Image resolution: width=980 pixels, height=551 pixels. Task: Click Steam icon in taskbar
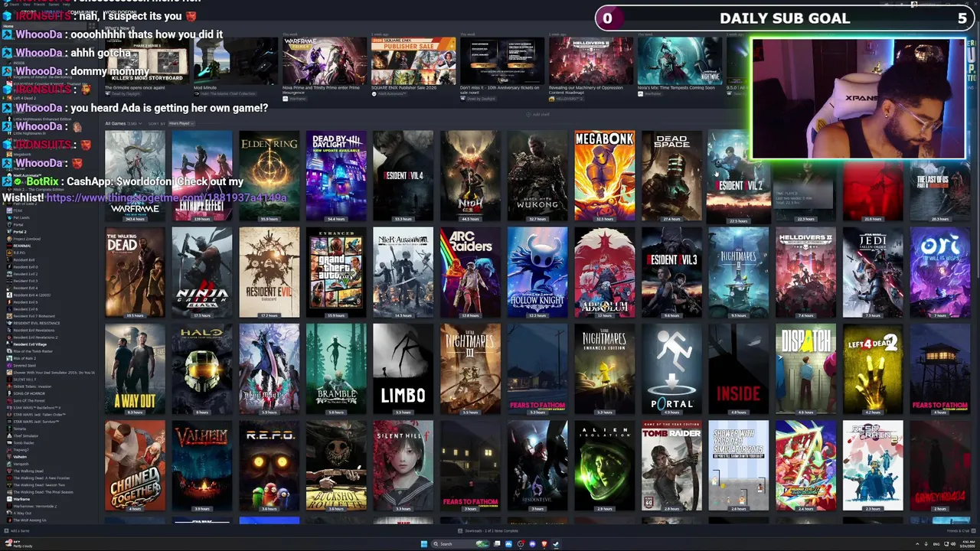[x=556, y=544]
